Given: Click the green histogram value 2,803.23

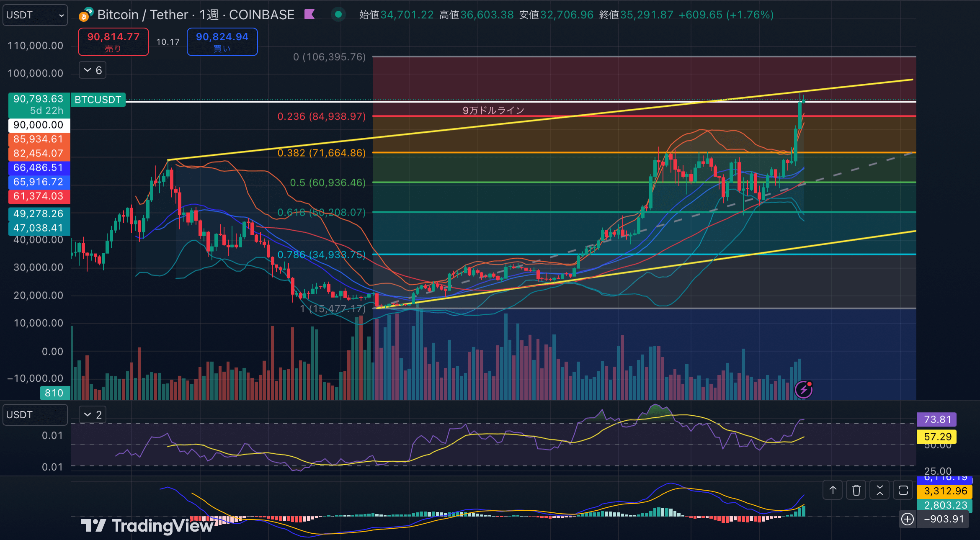Looking at the screenshot, I should click(945, 505).
